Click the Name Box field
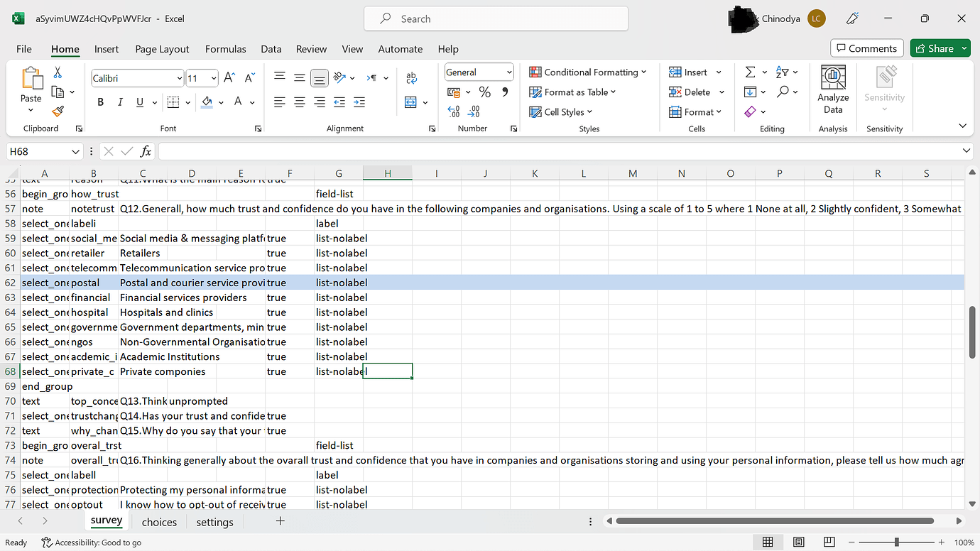The width and height of the screenshot is (980, 551). 39,151
